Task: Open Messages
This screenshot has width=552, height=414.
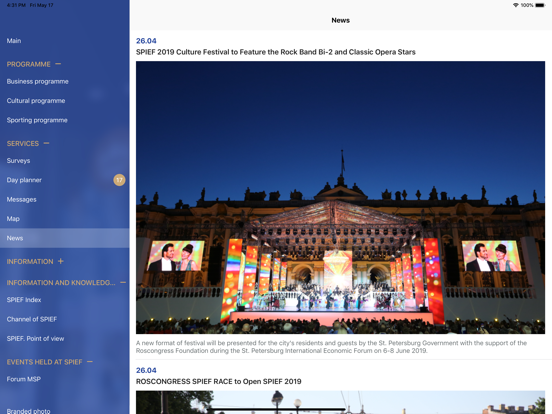Action: [x=64, y=199]
